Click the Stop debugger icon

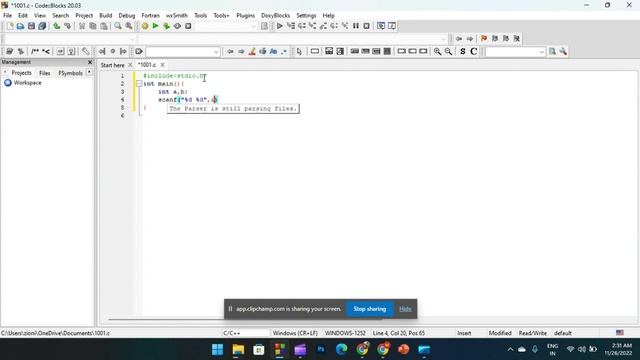367,26
